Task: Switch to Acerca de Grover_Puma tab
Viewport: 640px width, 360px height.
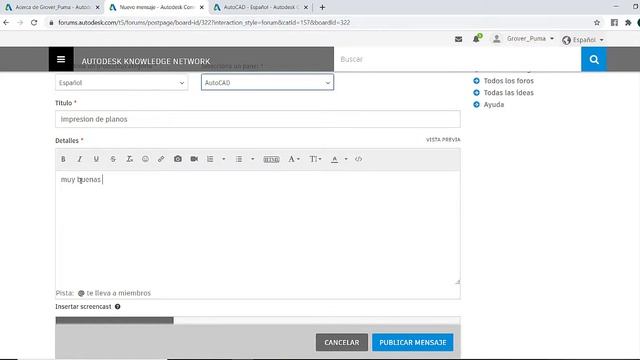Action: pos(52,7)
